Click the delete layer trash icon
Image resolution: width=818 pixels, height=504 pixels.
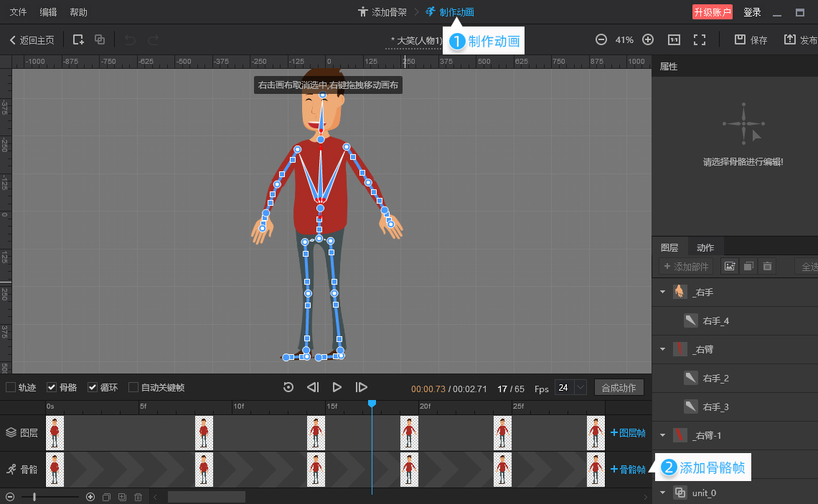(767, 267)
